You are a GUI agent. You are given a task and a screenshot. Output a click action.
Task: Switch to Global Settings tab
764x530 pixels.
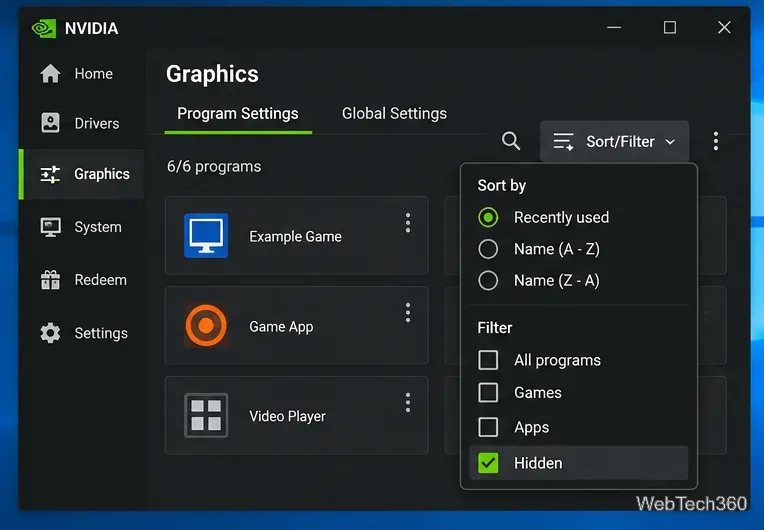[394, 114]
